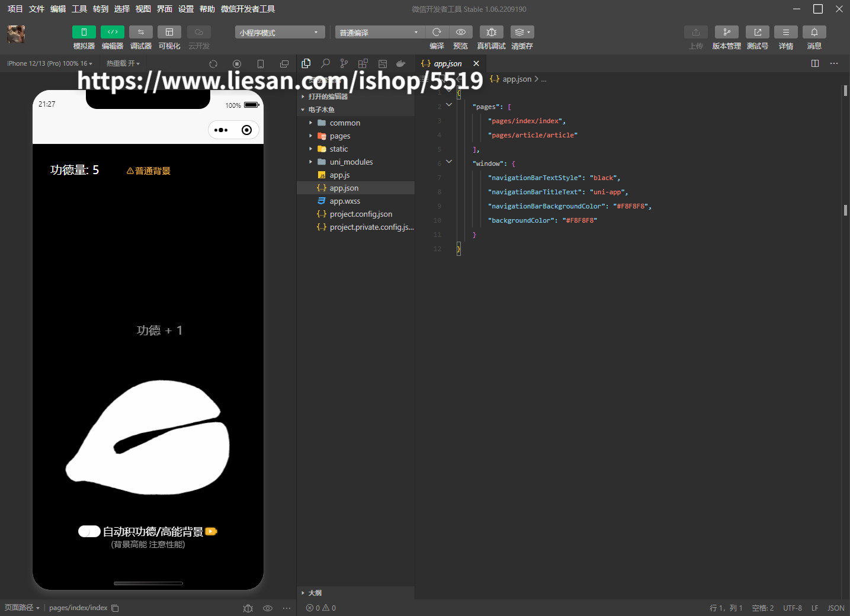The image size is (850, 616).
Task: Open the source control icon in the sidebar
Action: pos(344,63)
